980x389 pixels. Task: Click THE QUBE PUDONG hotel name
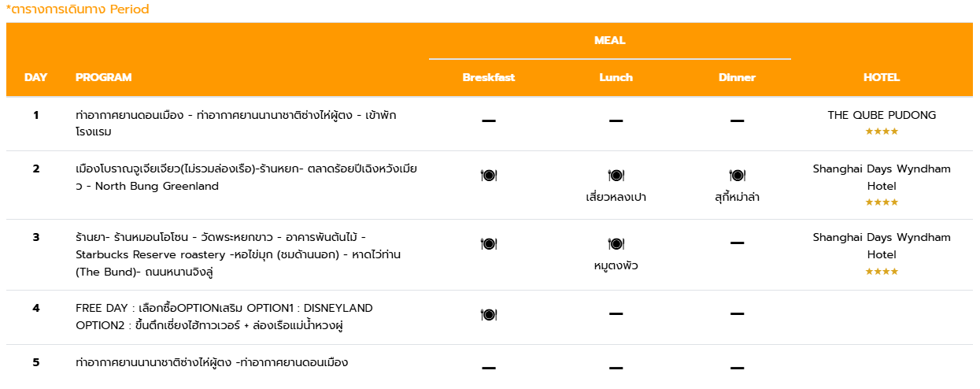click(882, 115)
